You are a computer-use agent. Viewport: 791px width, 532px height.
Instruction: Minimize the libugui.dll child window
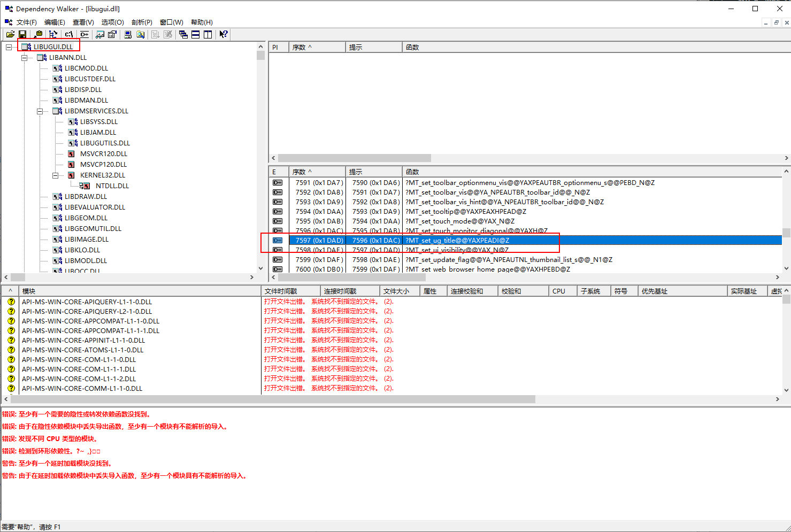(x=766, y=22)
